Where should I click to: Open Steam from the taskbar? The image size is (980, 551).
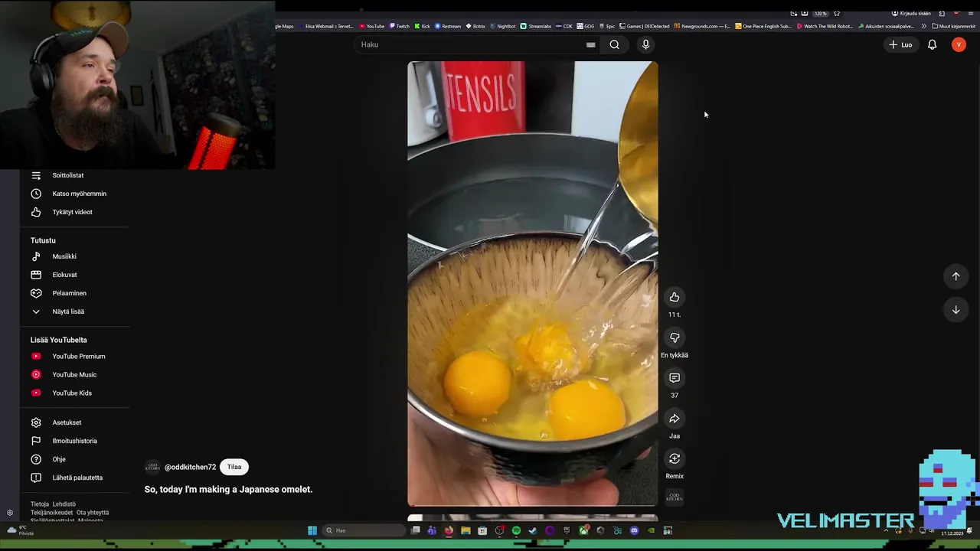[533, 530]
